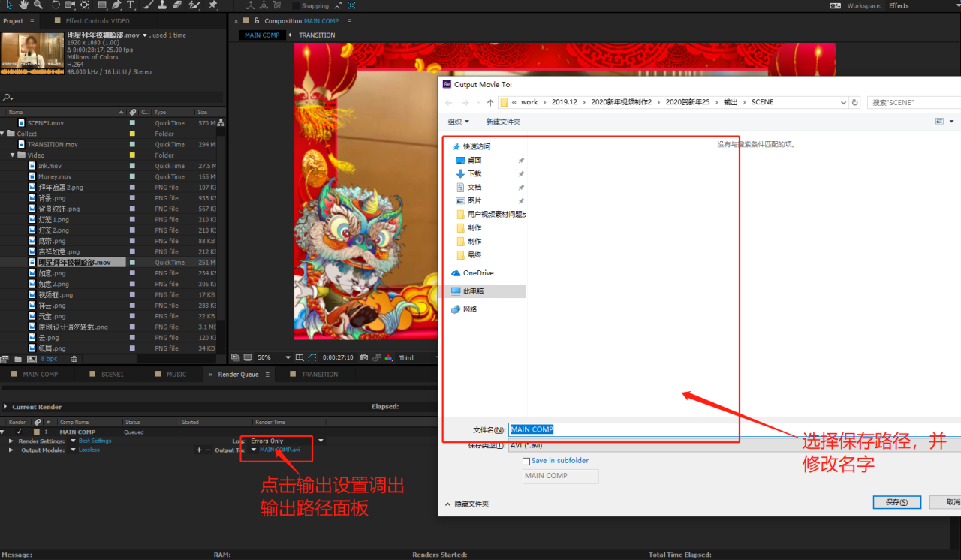This screenshot has height=560, width=961.
Task: Click the Lossless output module link
Action: [x=89, y=450]
